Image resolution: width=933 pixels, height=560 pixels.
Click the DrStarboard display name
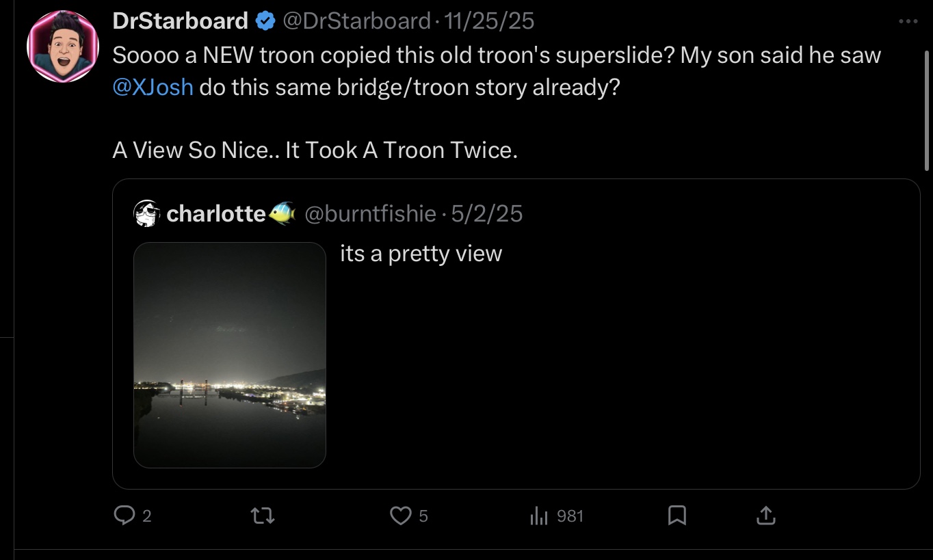click(x=180, y=22)
